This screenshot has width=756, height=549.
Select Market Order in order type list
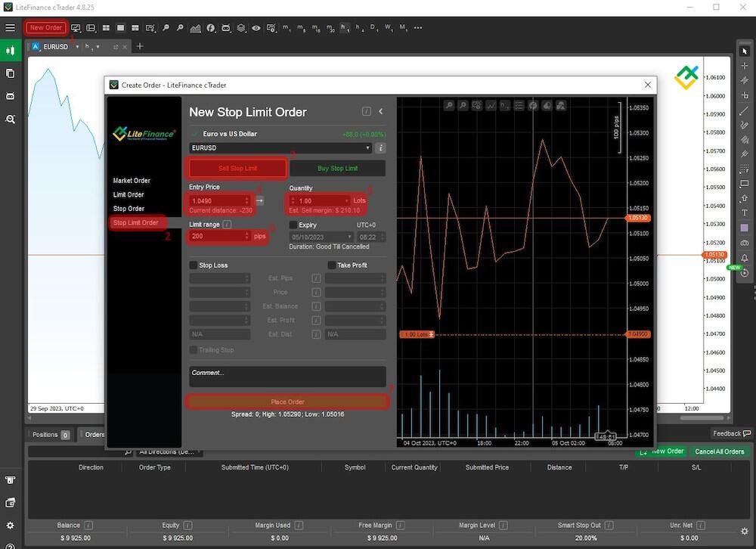[132, 181]
